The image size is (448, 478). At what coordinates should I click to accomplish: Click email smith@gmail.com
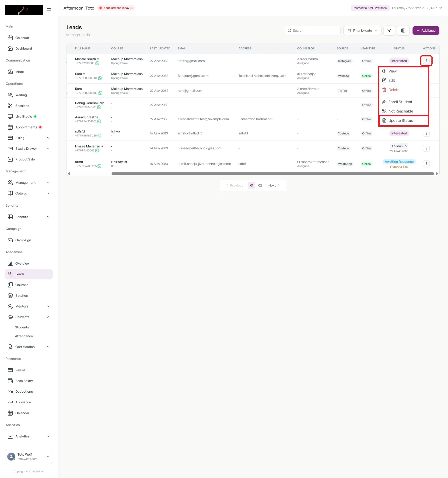point(191,61)
